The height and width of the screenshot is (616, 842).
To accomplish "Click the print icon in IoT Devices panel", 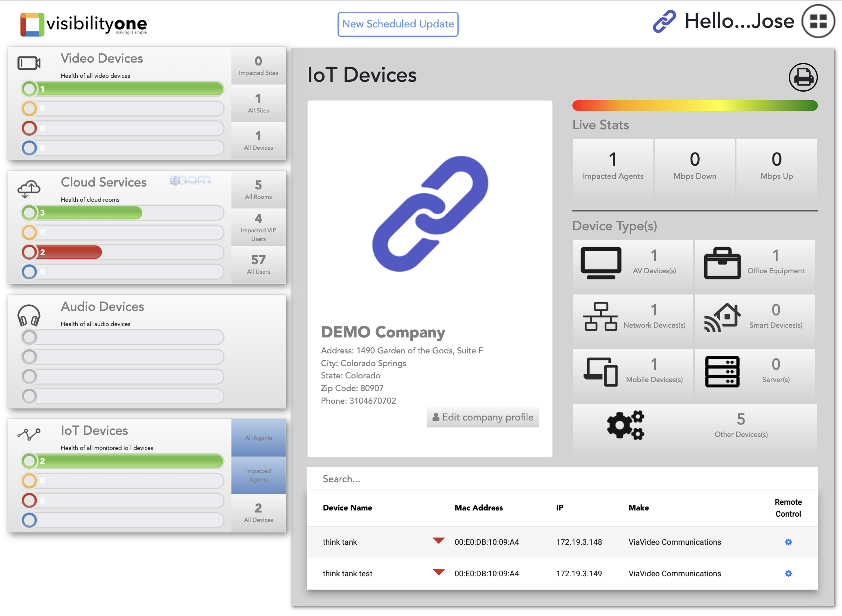I will (803, 77).
